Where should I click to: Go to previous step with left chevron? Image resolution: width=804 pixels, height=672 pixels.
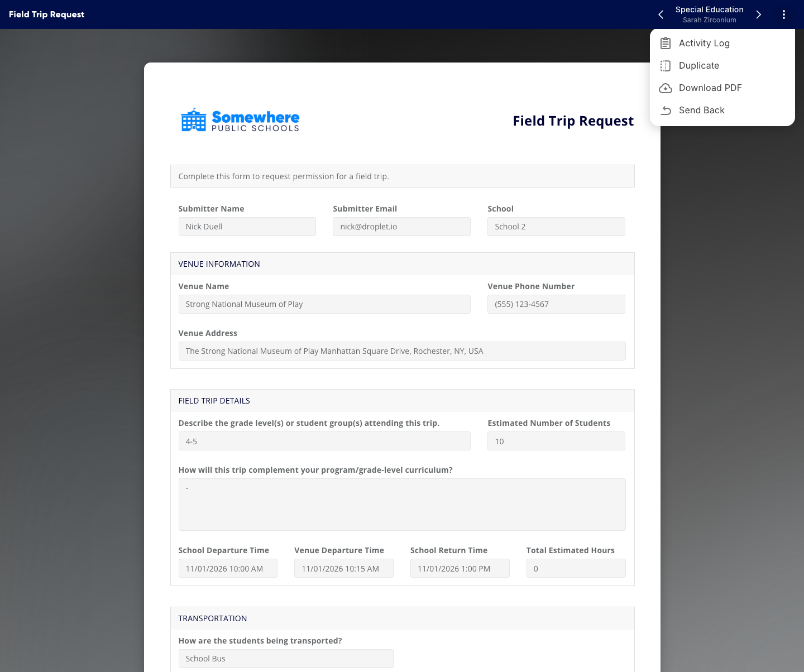(661, 15)
